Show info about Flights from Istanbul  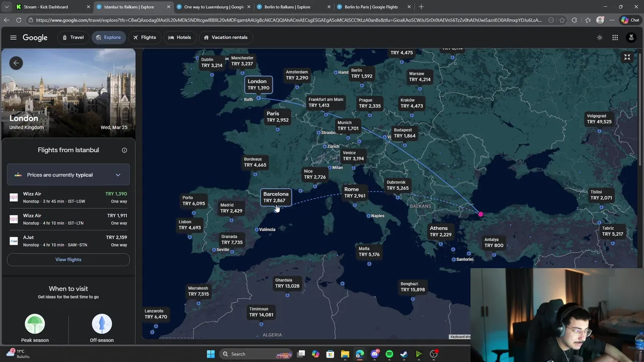(x=124, y=150)
